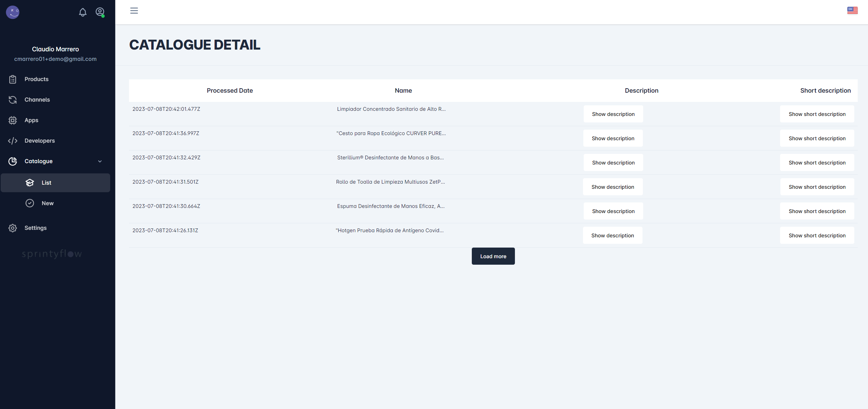This screenshot has height=409, width=868.
Task: Show description for Espuma Desinfectante de Manos
Action: [613, 211]
